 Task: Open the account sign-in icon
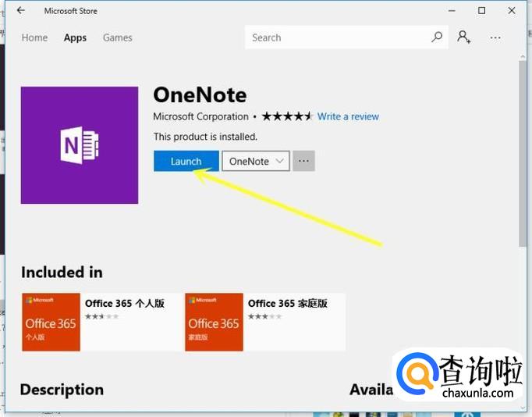[463, 37]
